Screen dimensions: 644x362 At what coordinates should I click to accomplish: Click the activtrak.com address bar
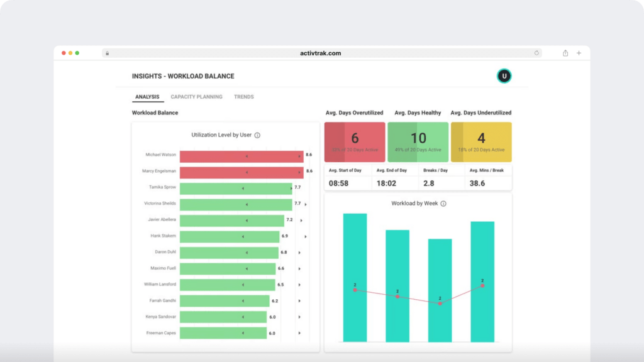(x=321, y=53)
